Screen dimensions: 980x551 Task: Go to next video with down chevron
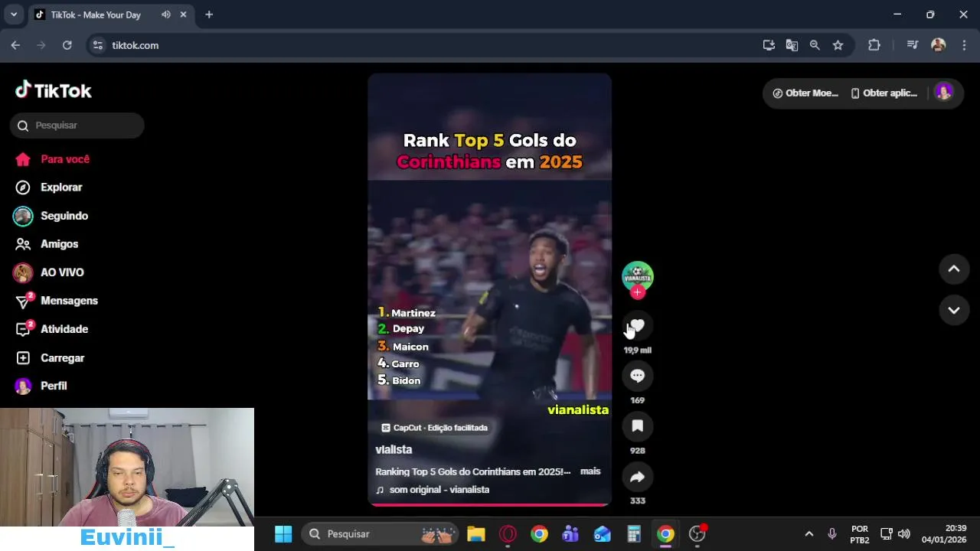(954, 310)
